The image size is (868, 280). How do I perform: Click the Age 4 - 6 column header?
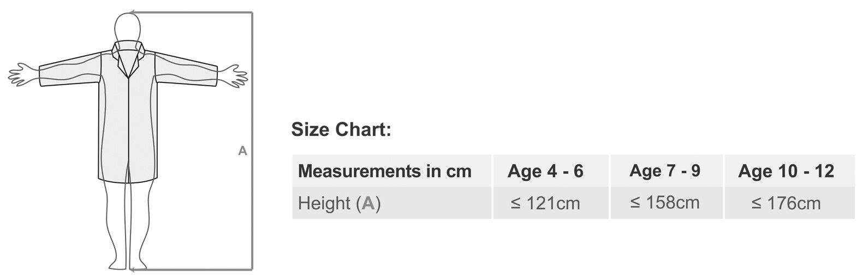pyautogui.click(x=545, y=171)
